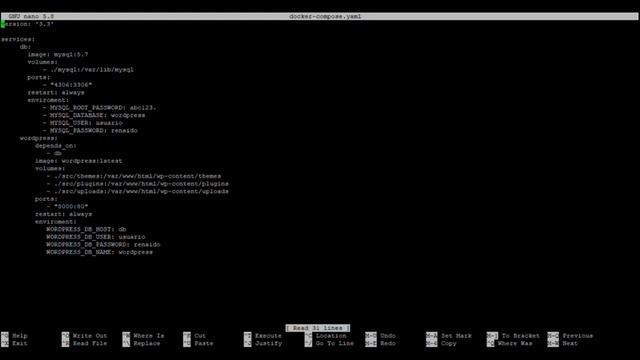Click the WORDPRESS_DB_PASSWORD line
The width and height of the screenshot is (640, 360).
(103, 244)
